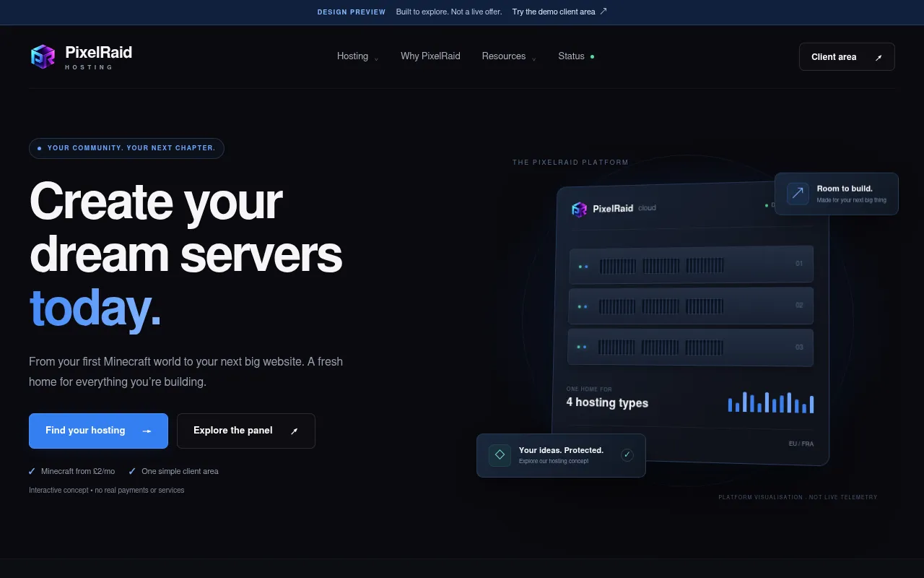The height and width of the screenshot is (578, 924).
Task: Click the status lights on server row 01
Action: (583, 267)
